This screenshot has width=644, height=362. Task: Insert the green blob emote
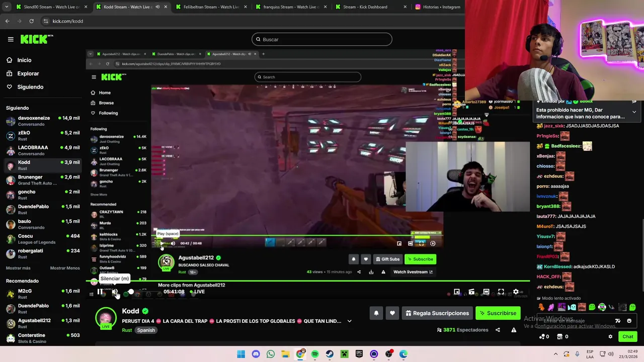[592, 307]
